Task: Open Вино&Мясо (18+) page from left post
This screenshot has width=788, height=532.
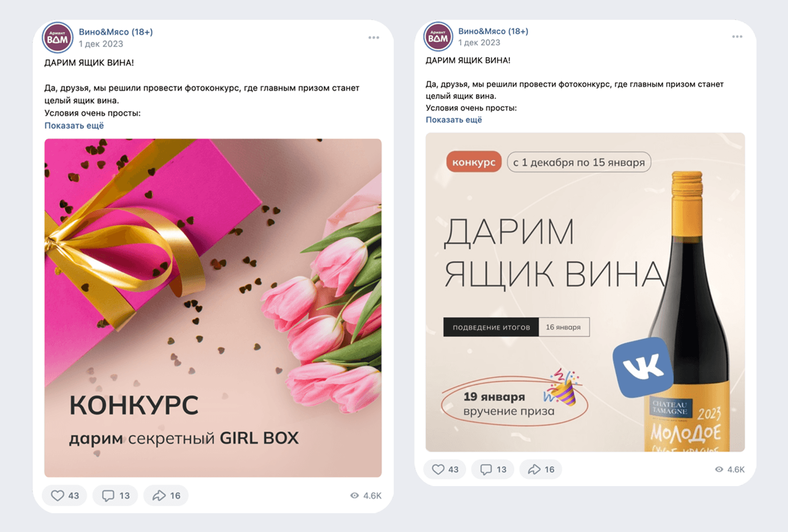Action: (116, 32)
